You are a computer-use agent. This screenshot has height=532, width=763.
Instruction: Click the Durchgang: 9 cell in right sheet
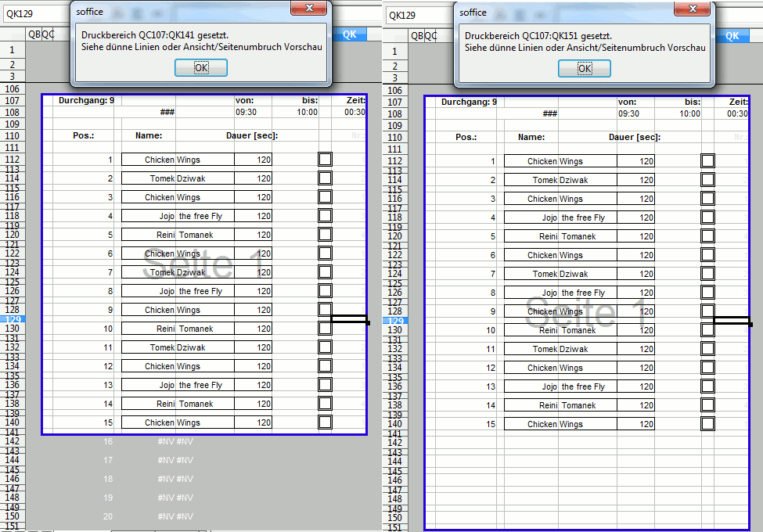pyautogui.click(x=468, y=102)
